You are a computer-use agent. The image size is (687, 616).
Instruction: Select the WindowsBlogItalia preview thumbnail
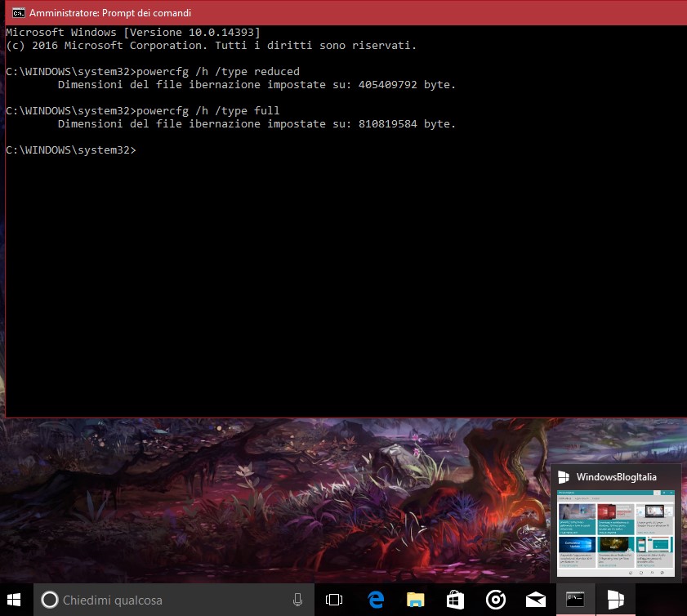click(616, 533)
